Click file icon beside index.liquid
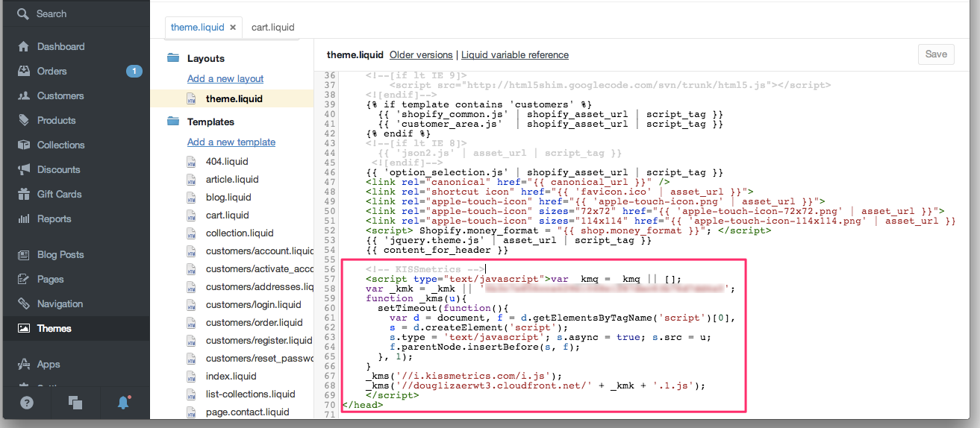The image size is (980, 428). [x=192, y=376]
